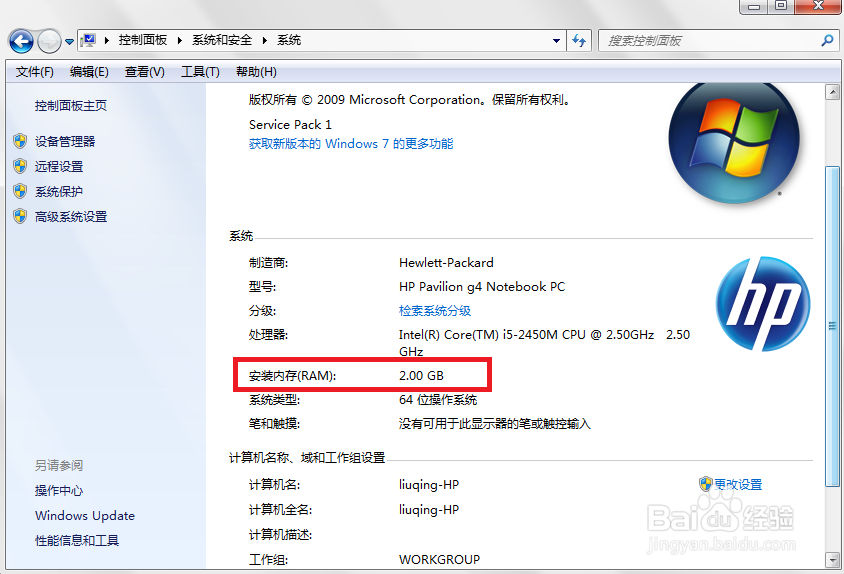Screen dimensions: 844x574
Task: Expand arrow after 系统和安全 breadcrumb
Action: click(x=264, y=40)
